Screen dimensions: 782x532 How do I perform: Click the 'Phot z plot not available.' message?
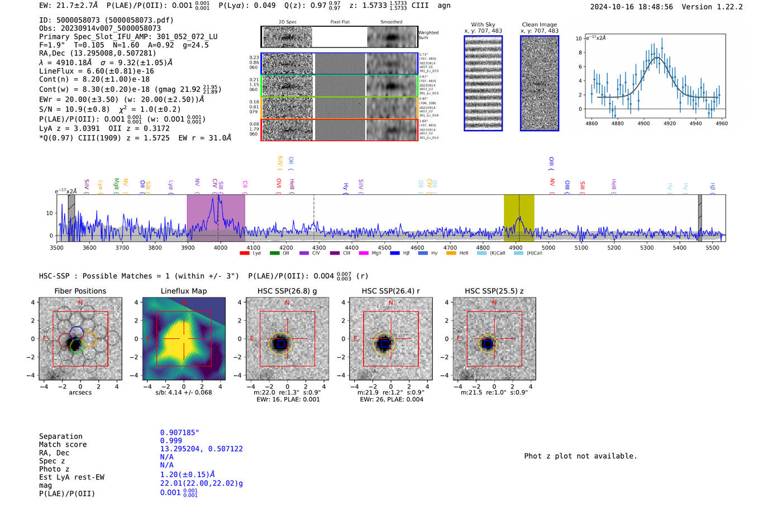pos(580,456)
